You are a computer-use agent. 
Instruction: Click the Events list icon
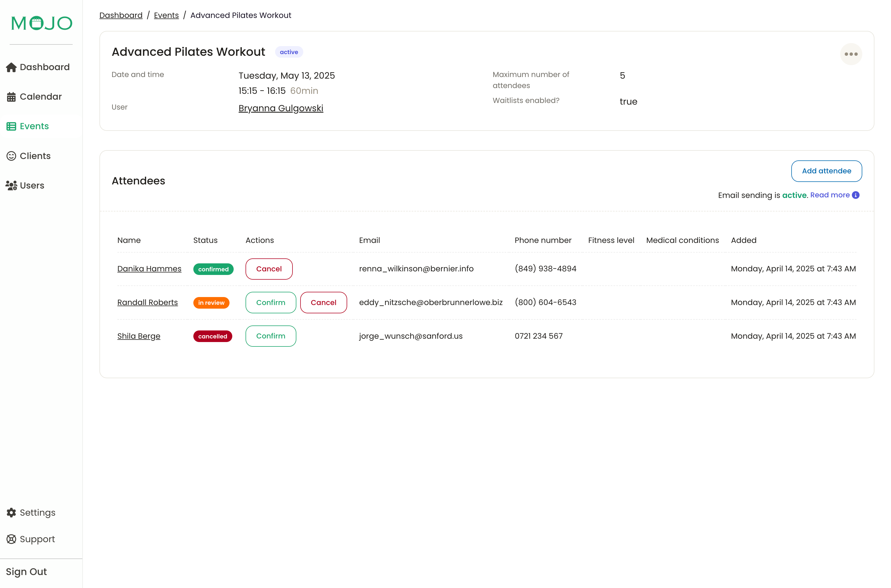pos(11,126)
